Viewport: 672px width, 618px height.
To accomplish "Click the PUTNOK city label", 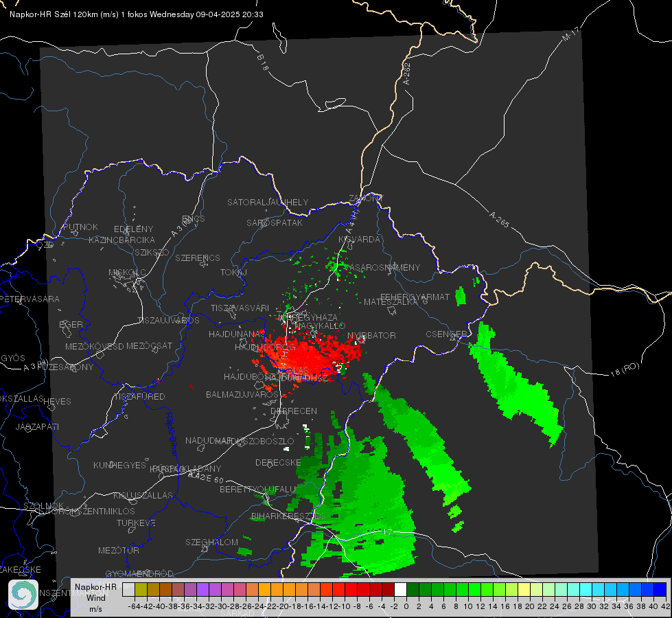I will (80, 227).
